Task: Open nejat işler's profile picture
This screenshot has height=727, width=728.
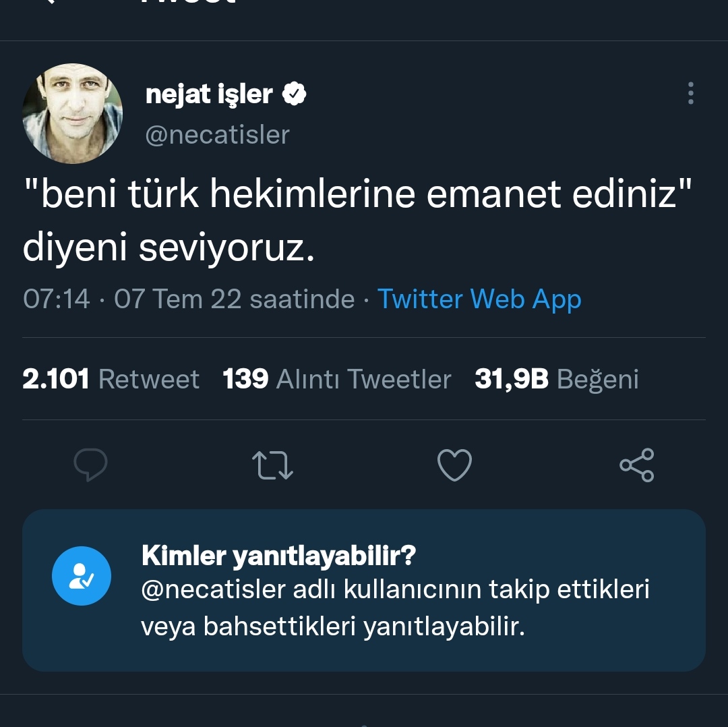Action: click(73, 113)
